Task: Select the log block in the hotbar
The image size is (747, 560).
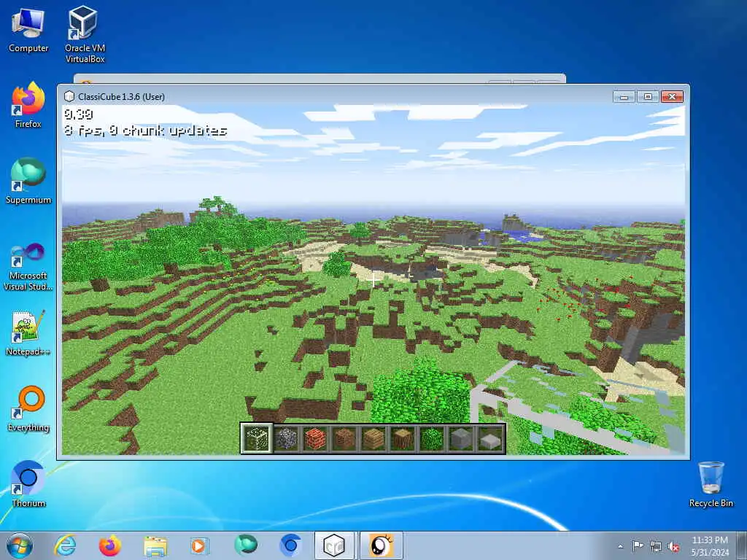Action: click(x=403, y=438)
